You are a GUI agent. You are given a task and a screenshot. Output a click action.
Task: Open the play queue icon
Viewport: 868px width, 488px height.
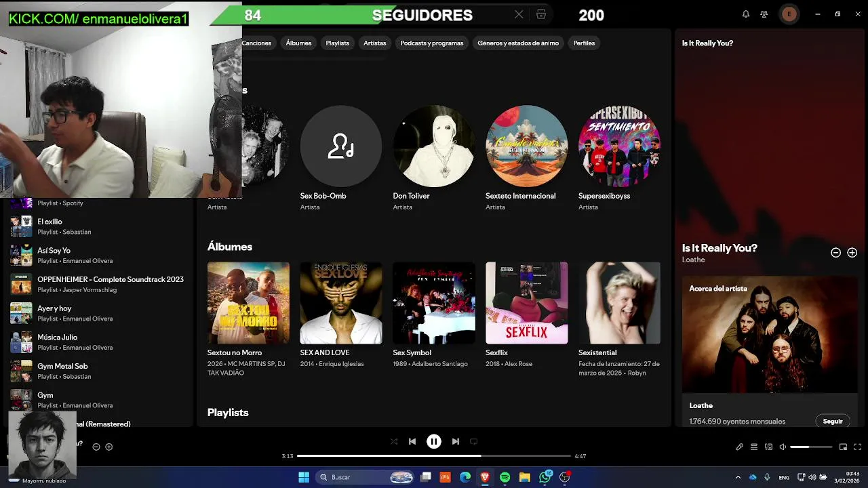coord(754,447)
